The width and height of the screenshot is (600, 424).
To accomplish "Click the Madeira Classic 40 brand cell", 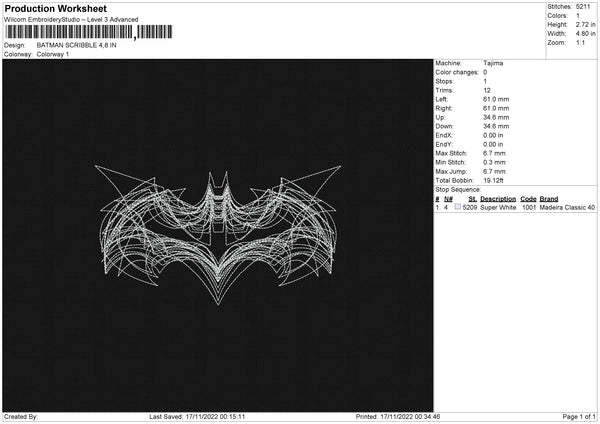I will 567,207.
